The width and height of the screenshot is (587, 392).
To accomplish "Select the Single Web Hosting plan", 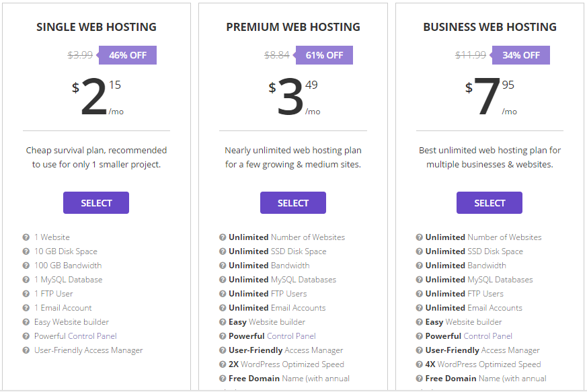I will [96, 203].
